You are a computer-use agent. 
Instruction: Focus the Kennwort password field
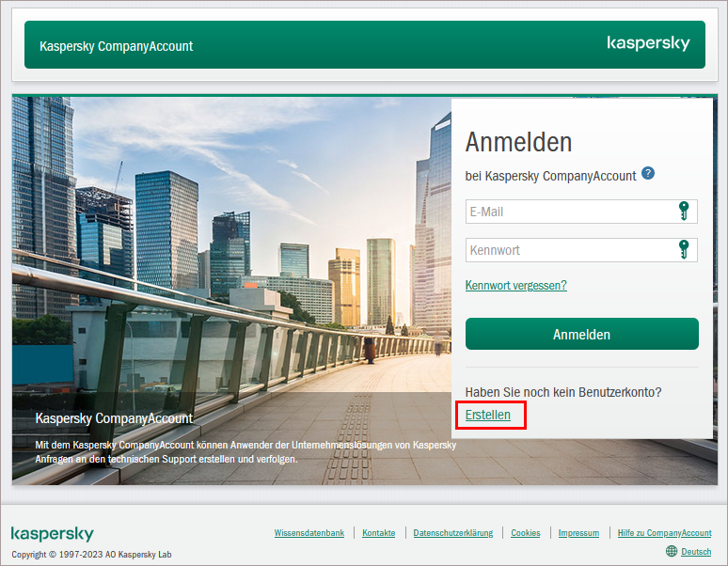click(581, 250)
